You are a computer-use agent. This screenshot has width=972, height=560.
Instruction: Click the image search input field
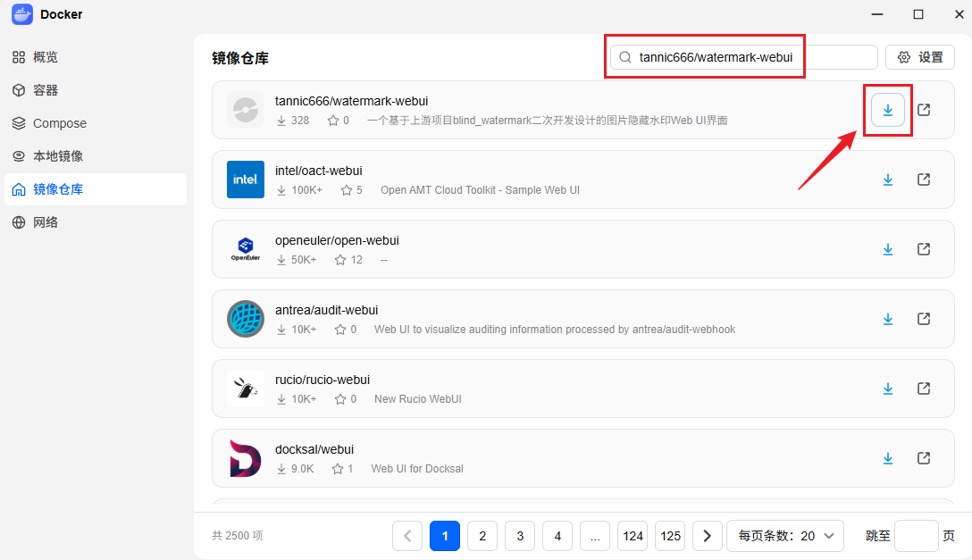pos(744,58)
